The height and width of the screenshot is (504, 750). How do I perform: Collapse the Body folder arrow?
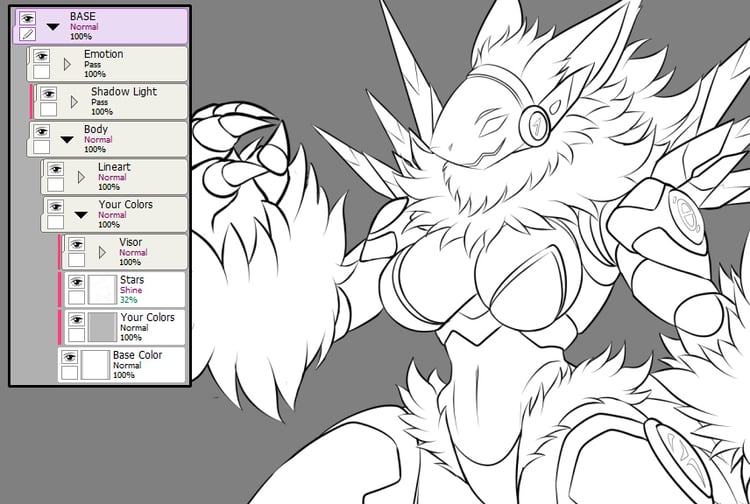(67, 140)
